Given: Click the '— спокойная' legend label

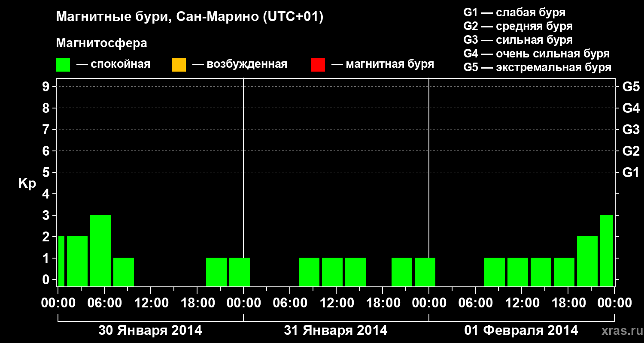Looking at the screenshot, I should click(113, 65).
